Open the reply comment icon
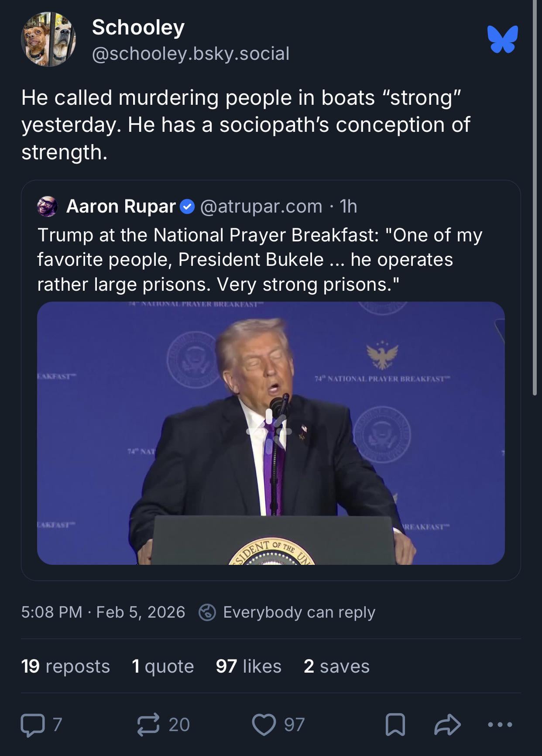The height and width of the screenshot is (756, 542). [33, 725]
